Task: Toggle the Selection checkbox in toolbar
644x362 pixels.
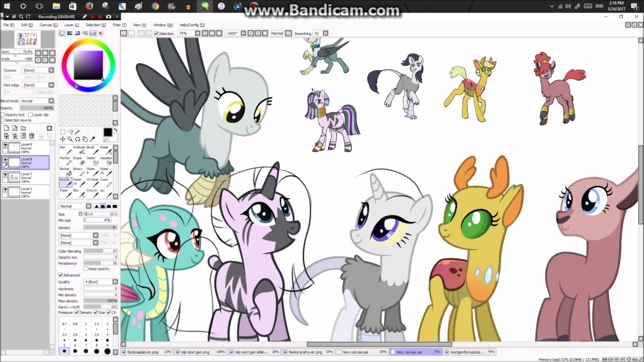Action: coord(156,33)
